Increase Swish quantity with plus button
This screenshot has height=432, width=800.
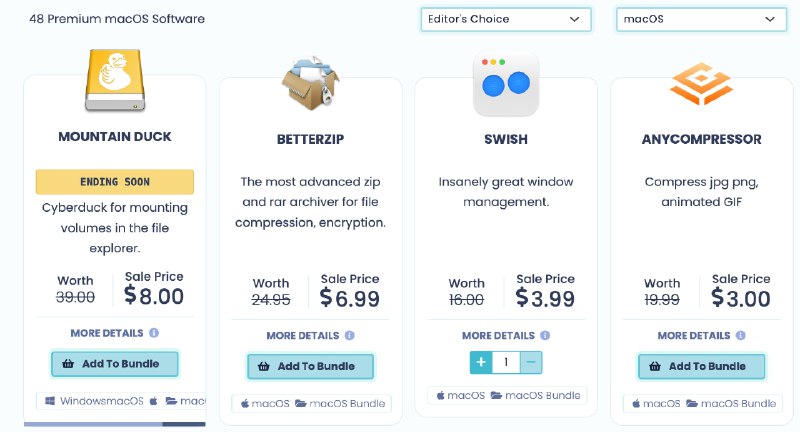pos(482,362)
